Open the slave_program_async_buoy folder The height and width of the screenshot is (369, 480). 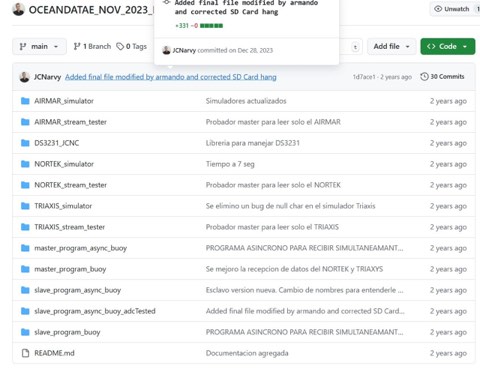[77, 290]
